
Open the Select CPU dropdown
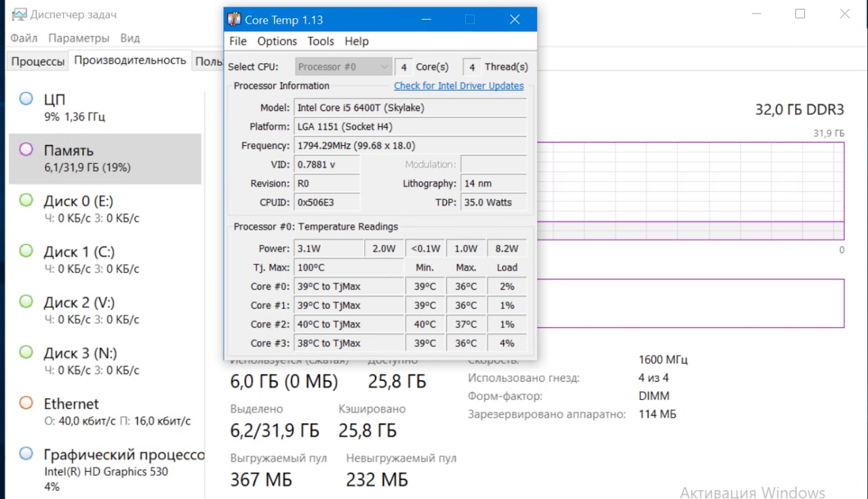(344, 66)
